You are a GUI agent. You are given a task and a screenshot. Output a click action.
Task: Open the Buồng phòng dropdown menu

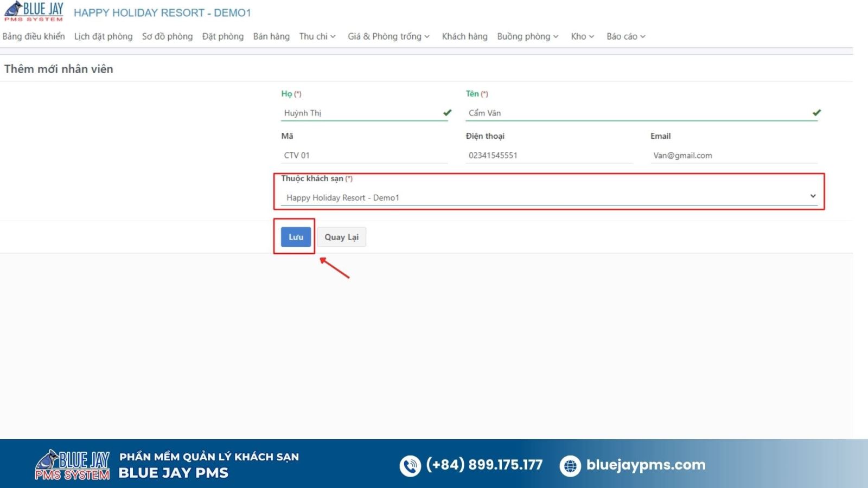[x=527, y=36]
